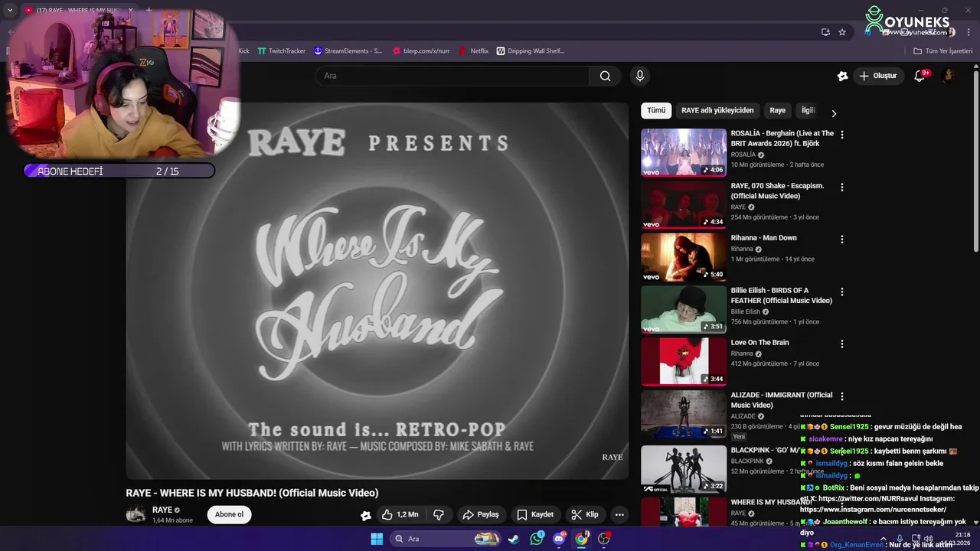The height and width of the screenshot is (551, 980).
Task: Open the Netflix bookmark
Action: (x=473, y=51)
